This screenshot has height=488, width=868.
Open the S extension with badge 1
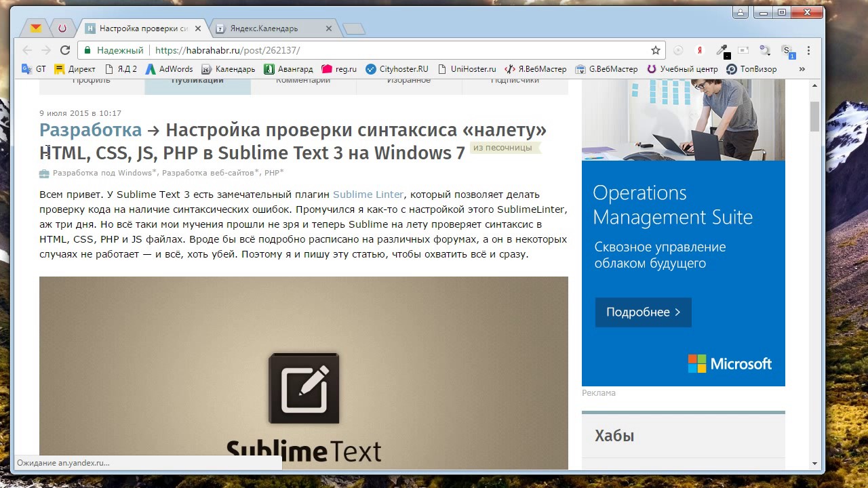(788, 51)
